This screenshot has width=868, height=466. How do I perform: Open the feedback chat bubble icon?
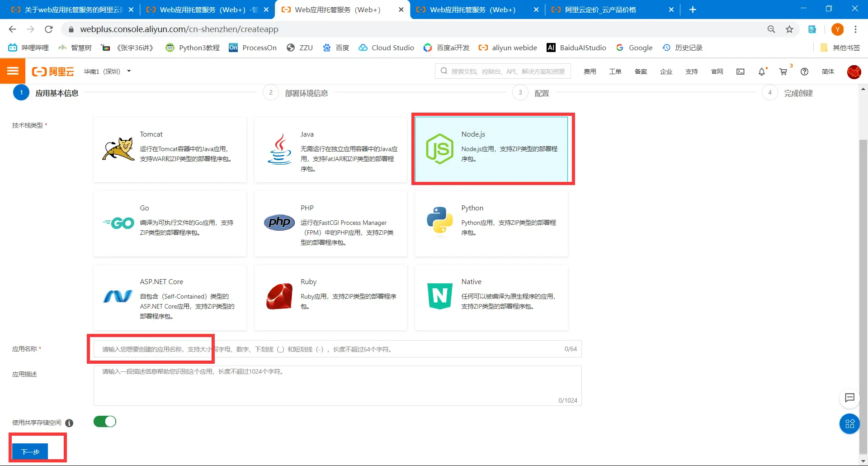(849, 398)
